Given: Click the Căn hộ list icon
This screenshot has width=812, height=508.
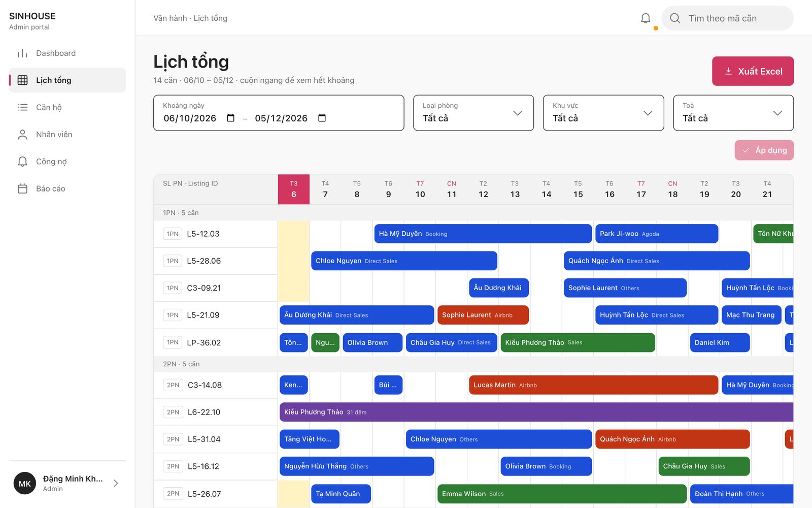Looking at the screenshot, I should pos(22,107).
